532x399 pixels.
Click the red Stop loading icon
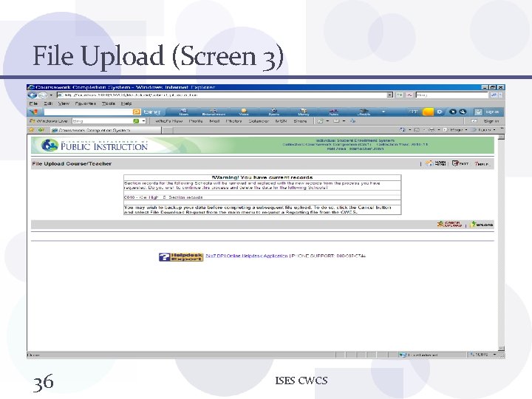tap(409, 95)
